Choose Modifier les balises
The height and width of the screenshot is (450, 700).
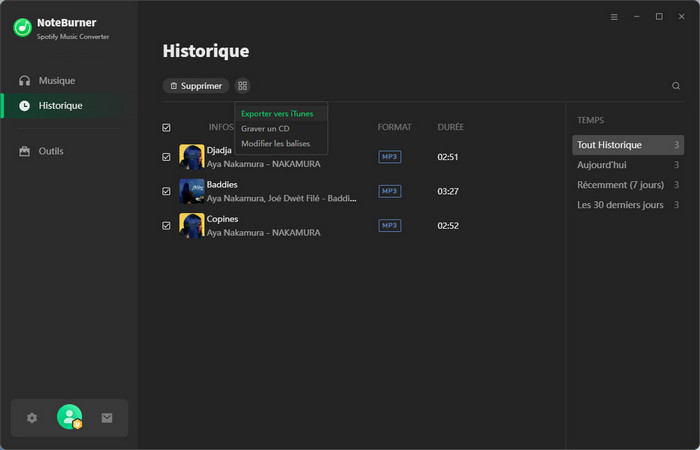pos(281,144)
